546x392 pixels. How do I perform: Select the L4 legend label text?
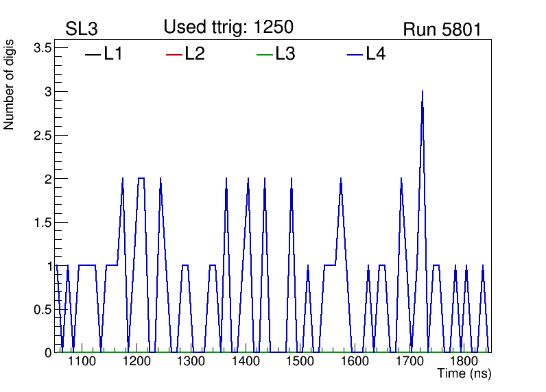point(376,55)
